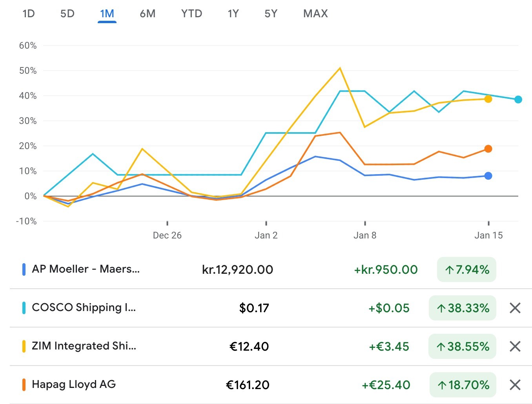Open Hapag Lloyd AG stock
Image resolution: width=532 pixels, height=404 pixels.
(x=74, y=384)
